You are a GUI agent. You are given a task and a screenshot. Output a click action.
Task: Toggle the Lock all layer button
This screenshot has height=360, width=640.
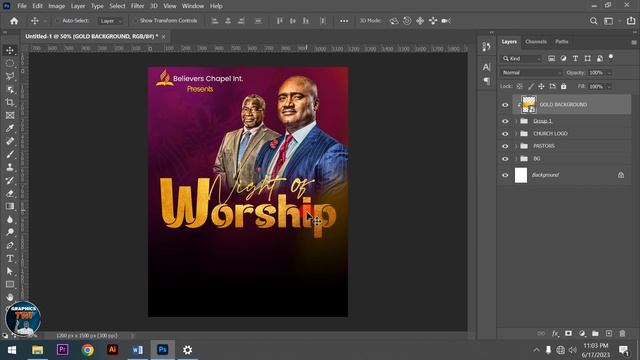[x=564, y=87]
